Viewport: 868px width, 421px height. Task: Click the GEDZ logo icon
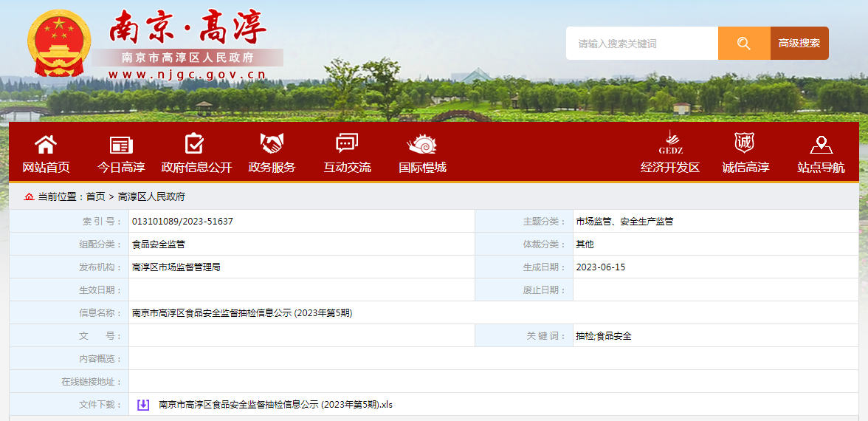(670, 143)
